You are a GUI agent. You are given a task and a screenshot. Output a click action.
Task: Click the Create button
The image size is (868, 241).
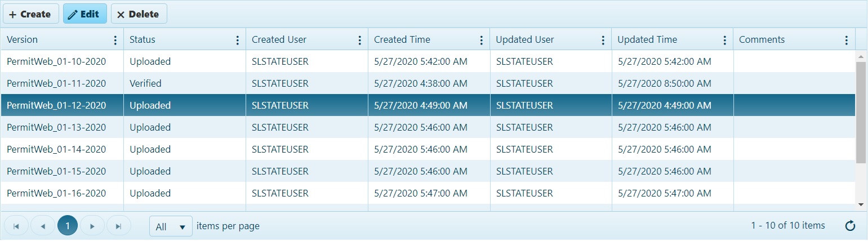[x=31, y=14]
